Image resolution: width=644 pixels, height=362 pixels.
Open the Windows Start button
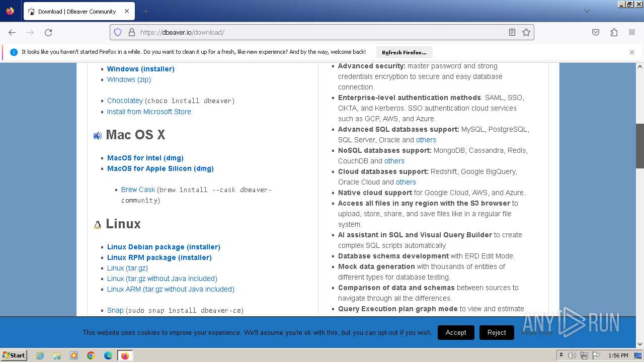pos(14,355)
